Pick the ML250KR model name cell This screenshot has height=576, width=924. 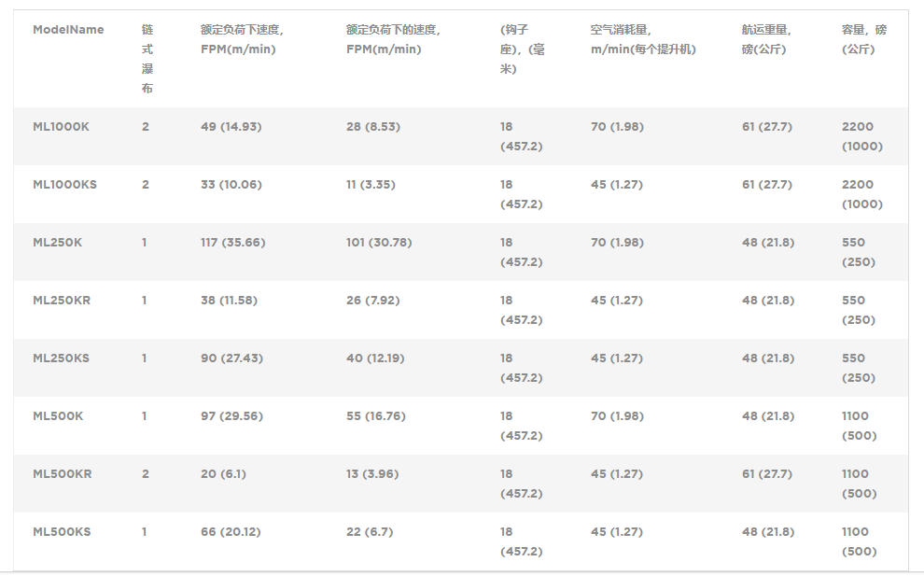[x=62, y=301]
